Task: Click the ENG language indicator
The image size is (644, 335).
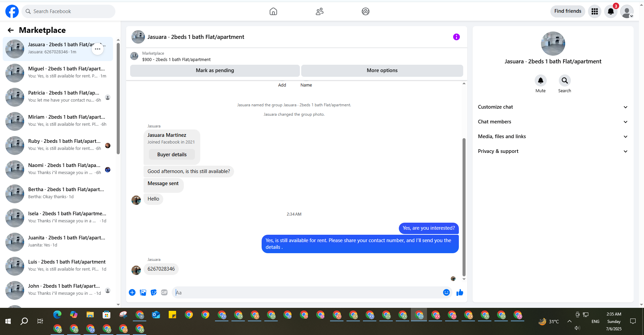Action: click(595, 321)
